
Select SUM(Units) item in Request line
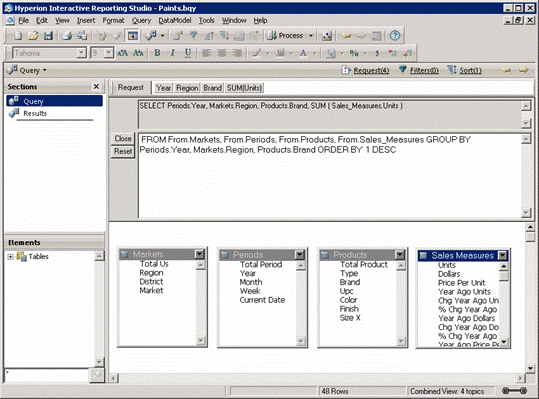tap(244, 88)
